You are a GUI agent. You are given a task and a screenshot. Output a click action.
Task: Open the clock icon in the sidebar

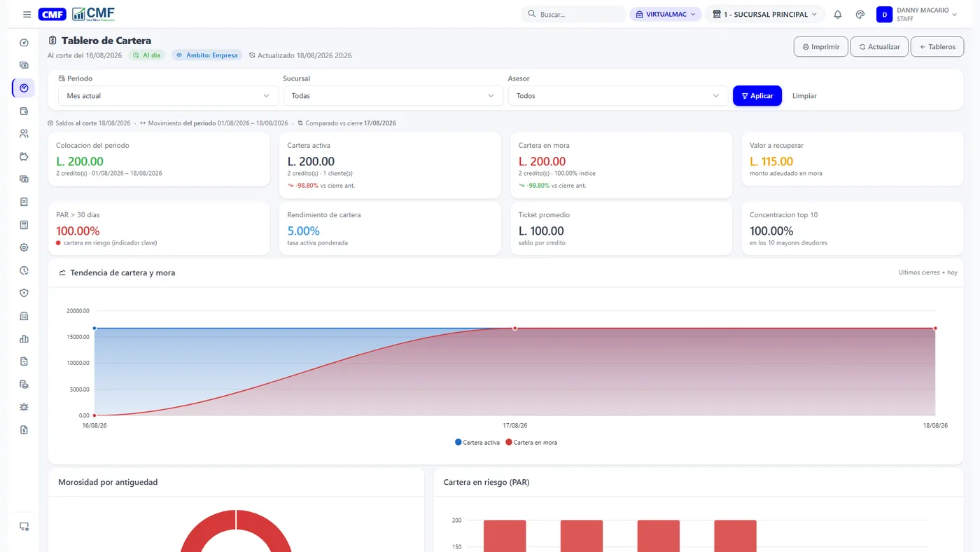(24, 270)
